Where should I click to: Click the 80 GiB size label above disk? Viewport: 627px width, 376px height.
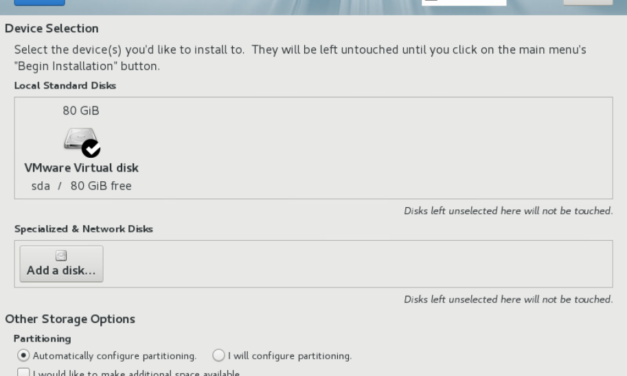pos(81,110)
